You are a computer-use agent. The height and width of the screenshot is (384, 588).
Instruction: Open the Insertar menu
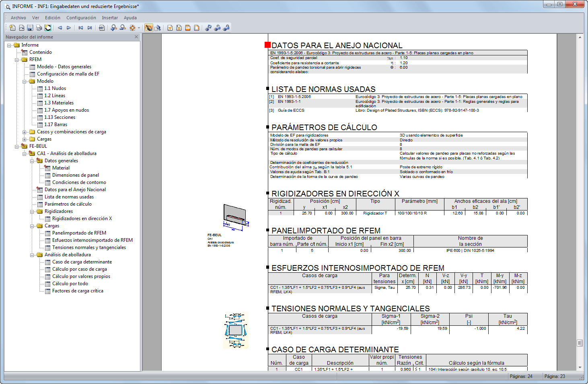point(110,18)
